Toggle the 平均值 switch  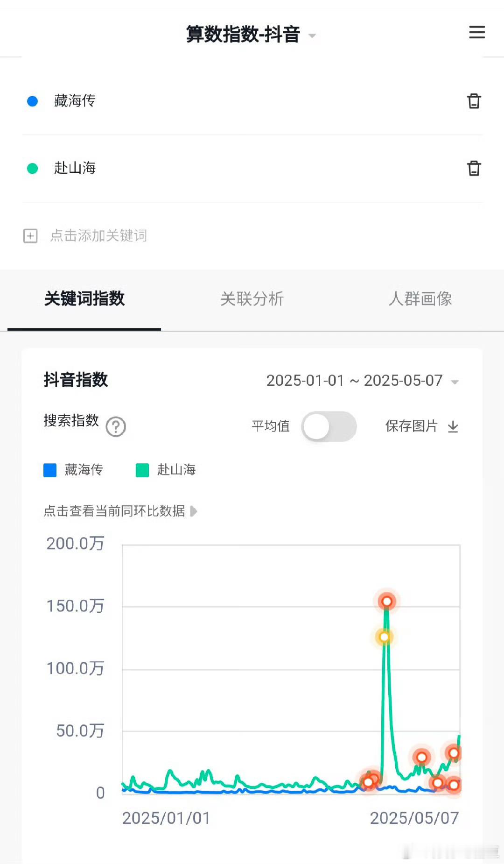[329, 426]
